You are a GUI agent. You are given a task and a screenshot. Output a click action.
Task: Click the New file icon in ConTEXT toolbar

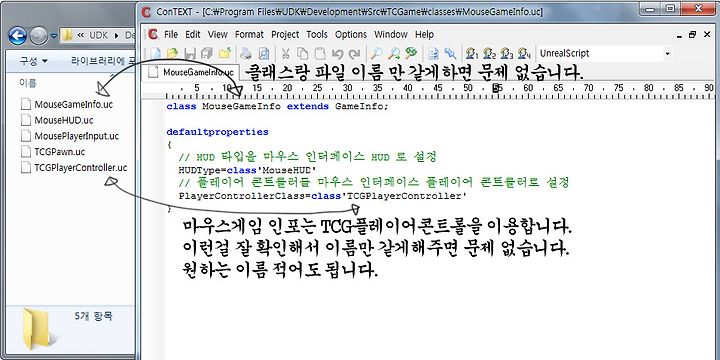[155, 53]
